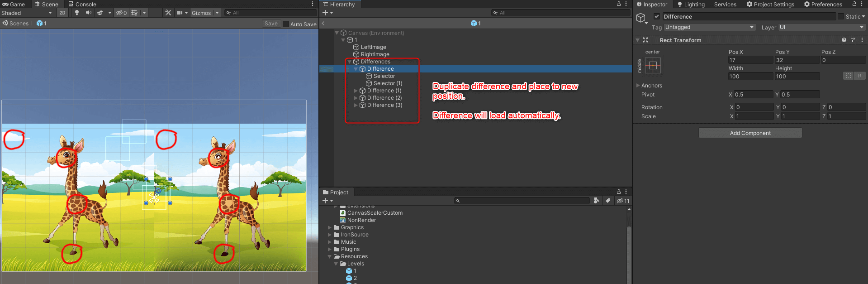Expand Difference (1) in the Hierarchy
868x284 pixels.
(356, 91)
